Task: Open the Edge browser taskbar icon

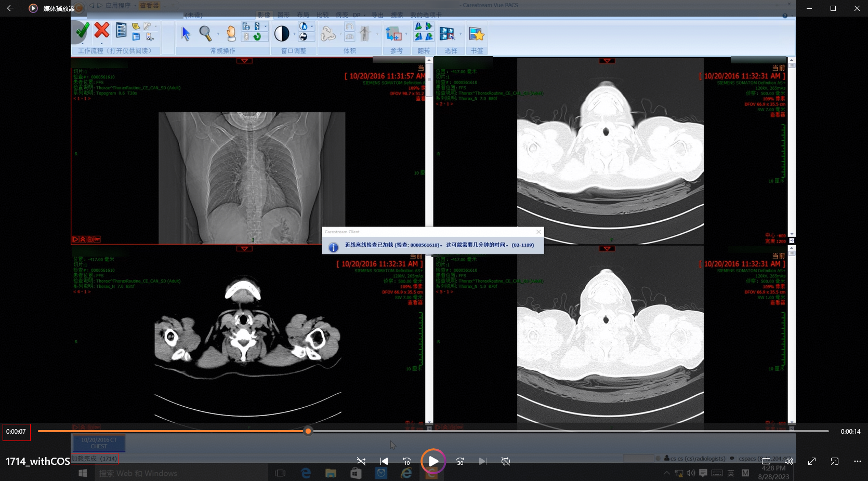Action: 306,473
